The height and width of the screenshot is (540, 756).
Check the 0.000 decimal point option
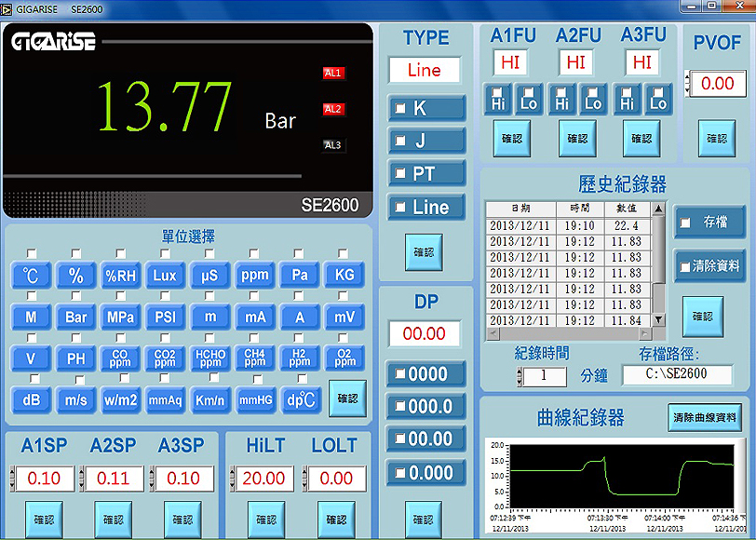[400, 473]
